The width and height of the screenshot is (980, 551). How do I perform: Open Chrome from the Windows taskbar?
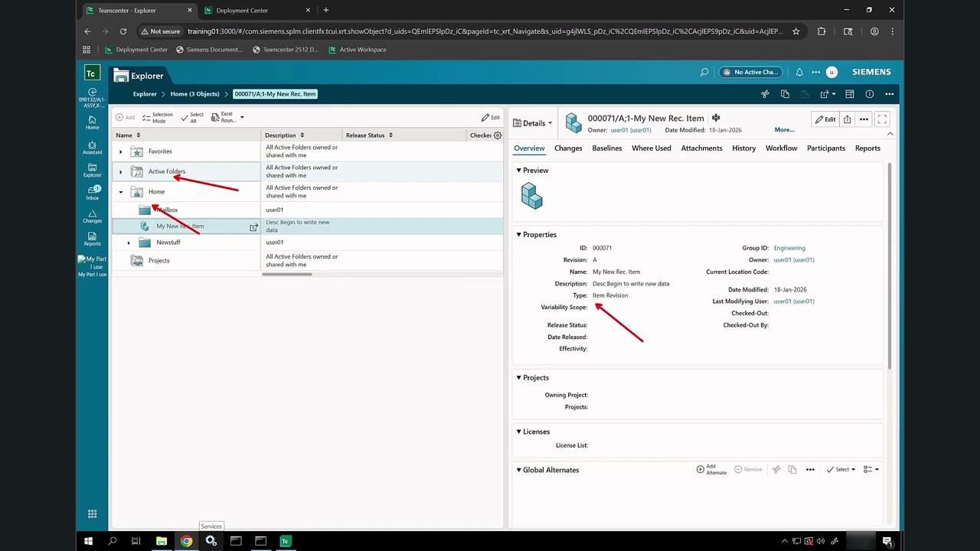coord(186,541)
